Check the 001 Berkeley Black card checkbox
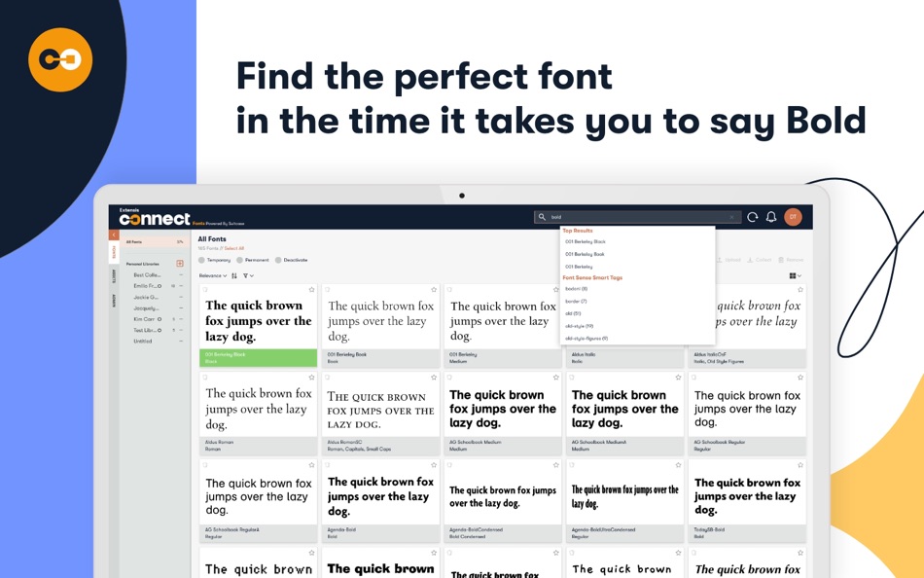 point(205,290)
